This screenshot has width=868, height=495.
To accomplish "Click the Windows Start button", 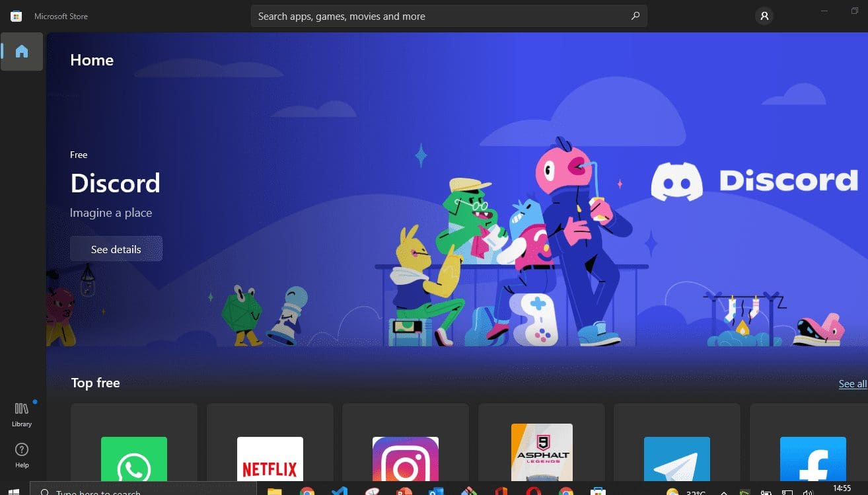I will (x=13, y=490).
